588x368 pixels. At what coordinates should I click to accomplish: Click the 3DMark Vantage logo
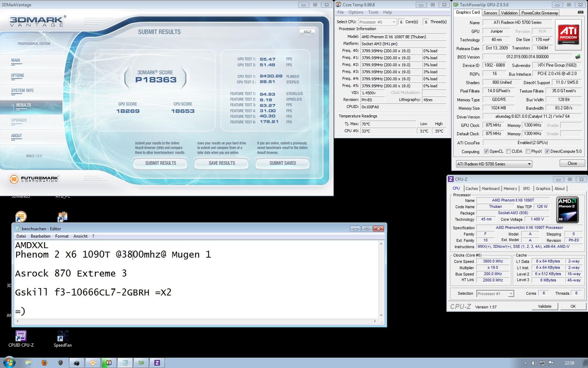(38, 21)
